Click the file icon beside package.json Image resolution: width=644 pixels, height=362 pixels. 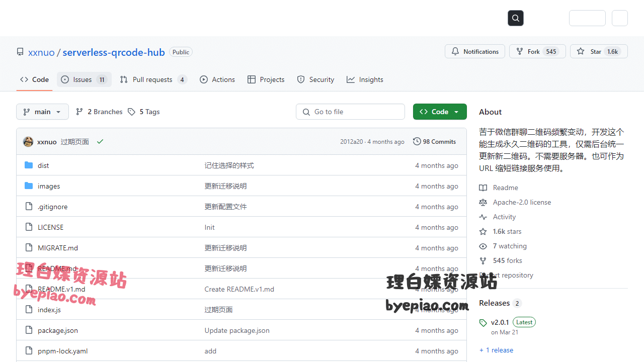pyautogui.click(x=29, y=330)
